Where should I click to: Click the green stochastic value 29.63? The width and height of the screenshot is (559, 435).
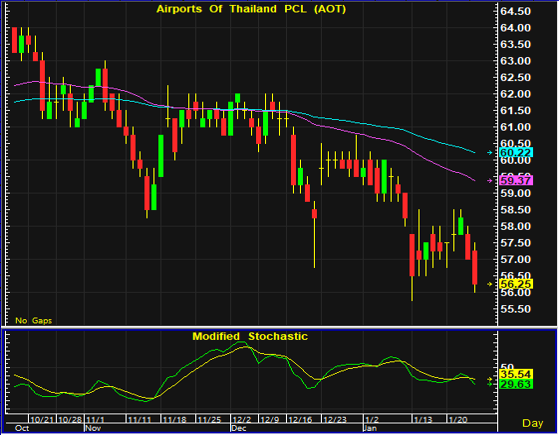(x=516, y=384)
